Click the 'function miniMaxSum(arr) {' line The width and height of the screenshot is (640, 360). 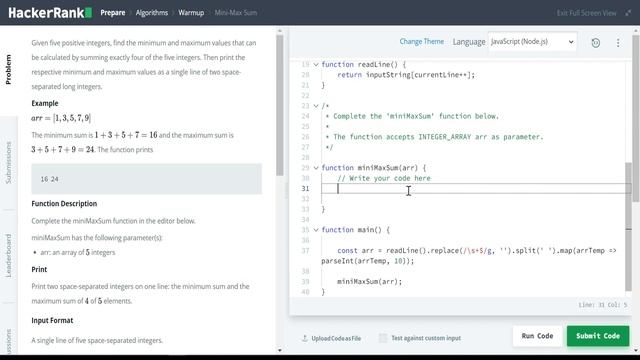(x=373, y=168)
